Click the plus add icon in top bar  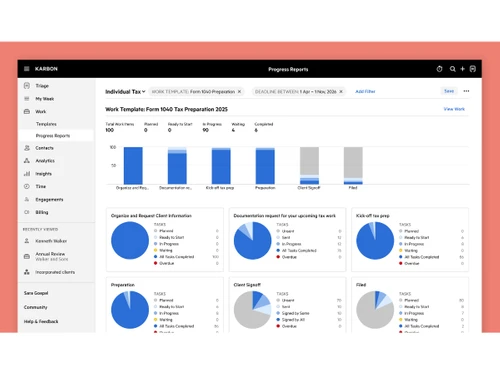point(462,69)
